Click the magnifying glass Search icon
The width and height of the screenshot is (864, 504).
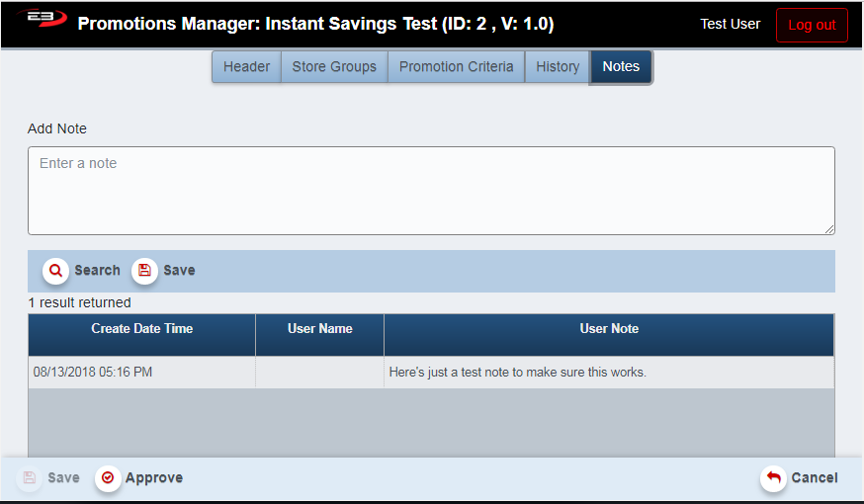pyautogui.click(x=55, y=271)
